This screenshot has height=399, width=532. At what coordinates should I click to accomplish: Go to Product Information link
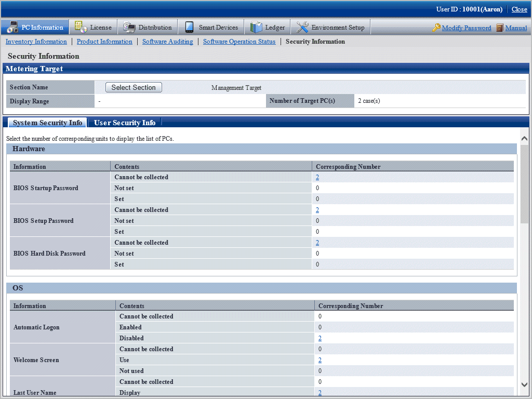click(x=104, y=42)
